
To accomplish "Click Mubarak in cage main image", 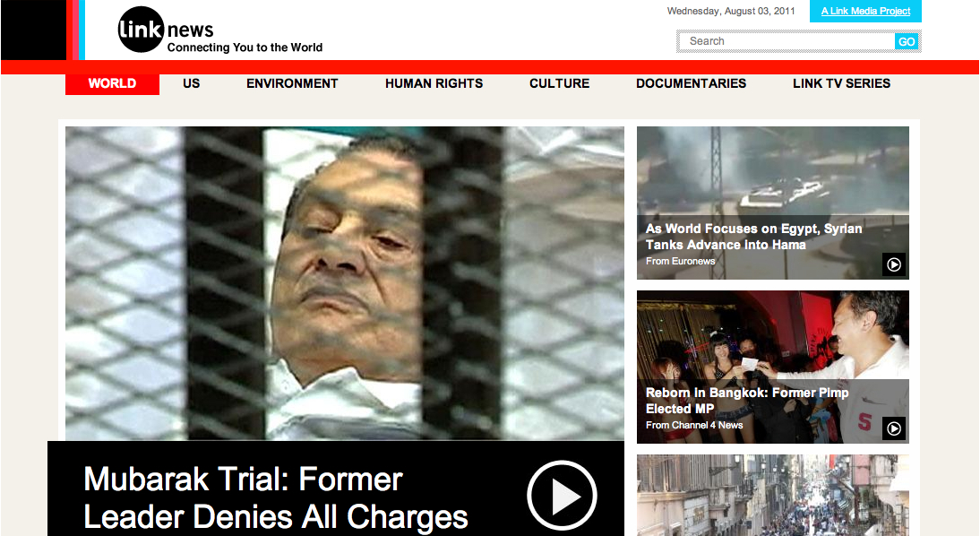I will coord(345,283).
